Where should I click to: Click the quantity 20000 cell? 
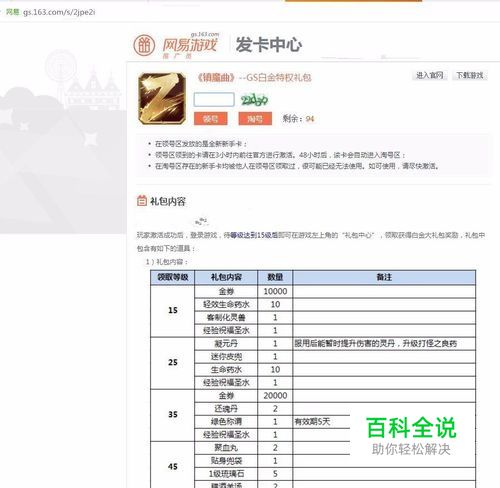tap(275, 396)
